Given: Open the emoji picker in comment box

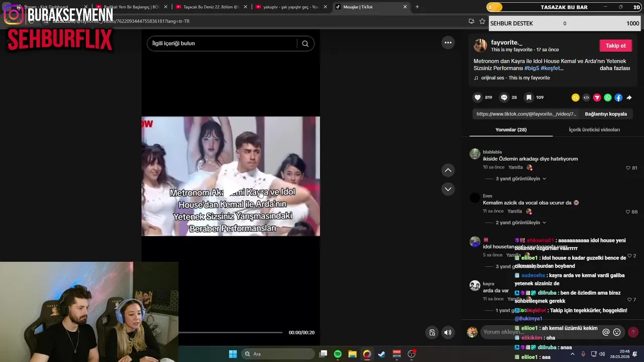Looking at the screenshot, I should [617, 332].
